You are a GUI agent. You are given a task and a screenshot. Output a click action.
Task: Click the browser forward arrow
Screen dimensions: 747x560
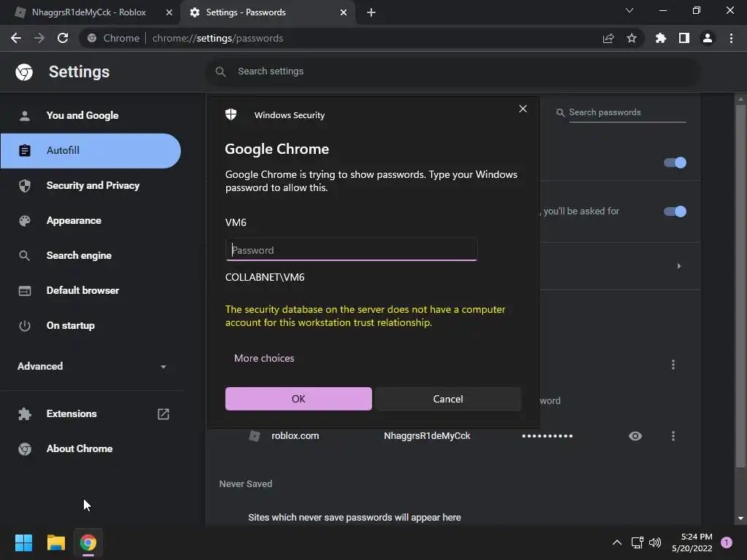click(39, 38)
